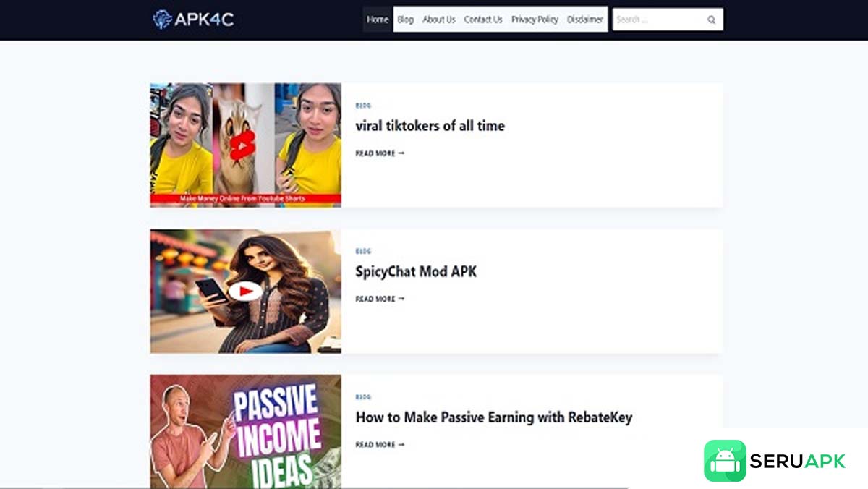Open the SpicyChat Mod APK thumbnail image
The height and width of the screenshot is (489, 868).
coord(245,292)
